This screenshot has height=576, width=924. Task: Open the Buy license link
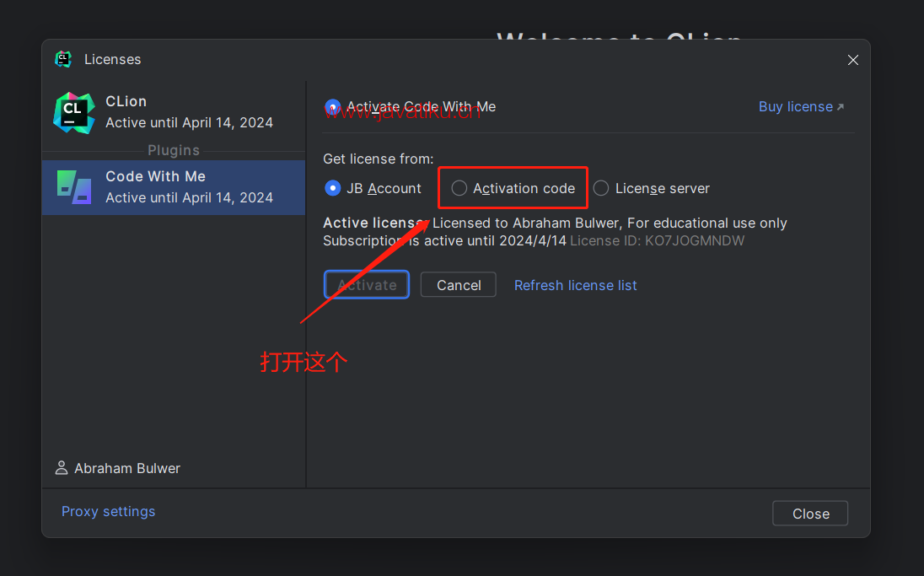tap(801, 107)
